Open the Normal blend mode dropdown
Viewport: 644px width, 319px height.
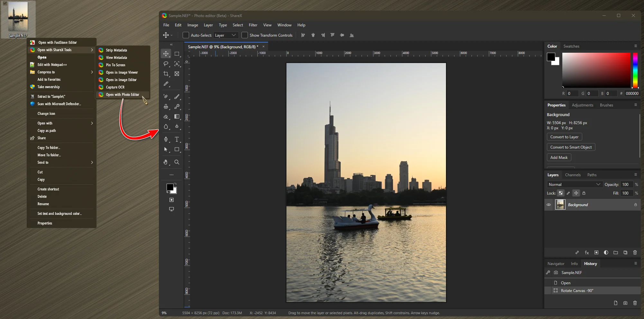pos(574,184)
